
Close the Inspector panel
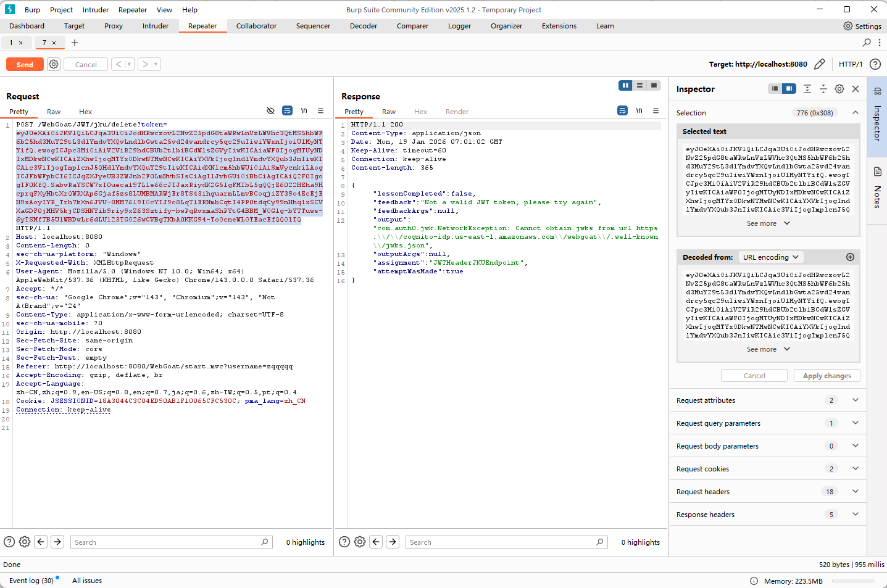pos(856,89)
